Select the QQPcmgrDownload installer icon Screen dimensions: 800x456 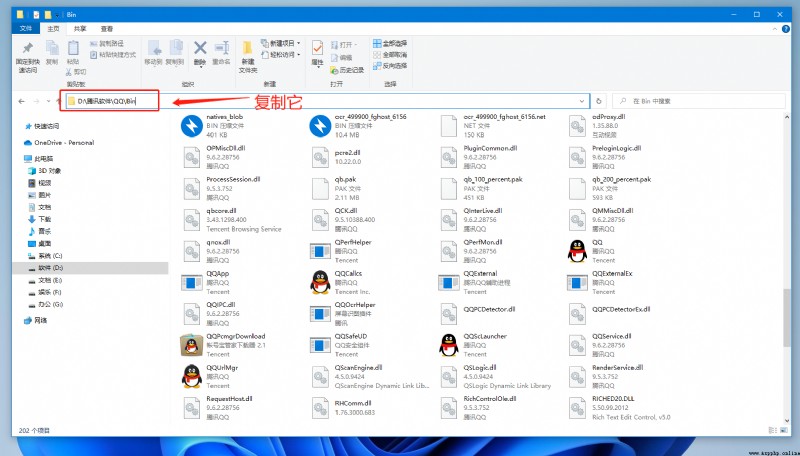pyautogui.click(x=191, y=345)
